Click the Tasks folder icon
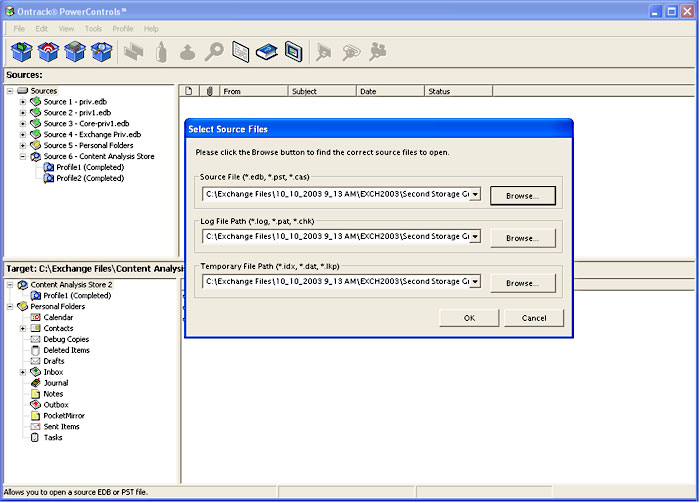The height and width of the screenshot is (503, 700). coord(35,437)
